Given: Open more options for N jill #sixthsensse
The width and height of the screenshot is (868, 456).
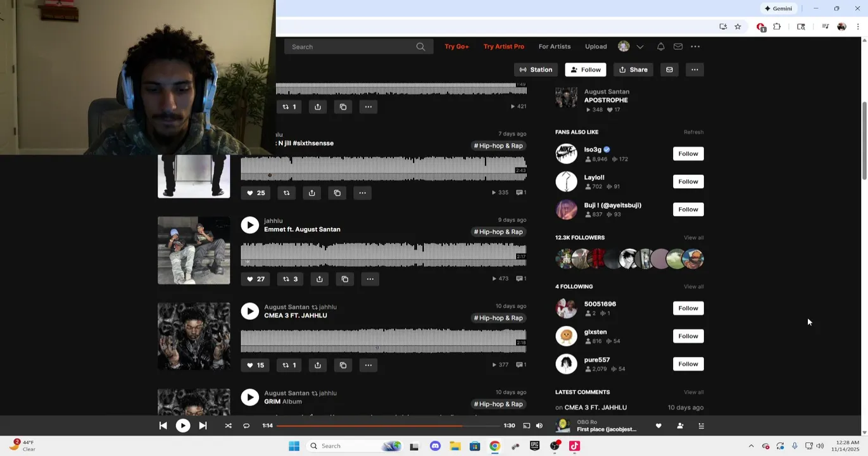Looking at the screenshot, I should (x=362, y=193).
